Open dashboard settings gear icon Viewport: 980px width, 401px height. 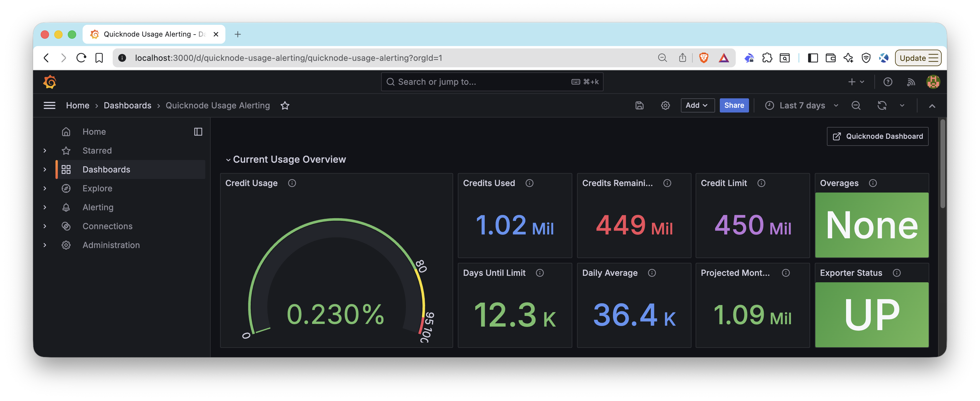tap(666, 105)
